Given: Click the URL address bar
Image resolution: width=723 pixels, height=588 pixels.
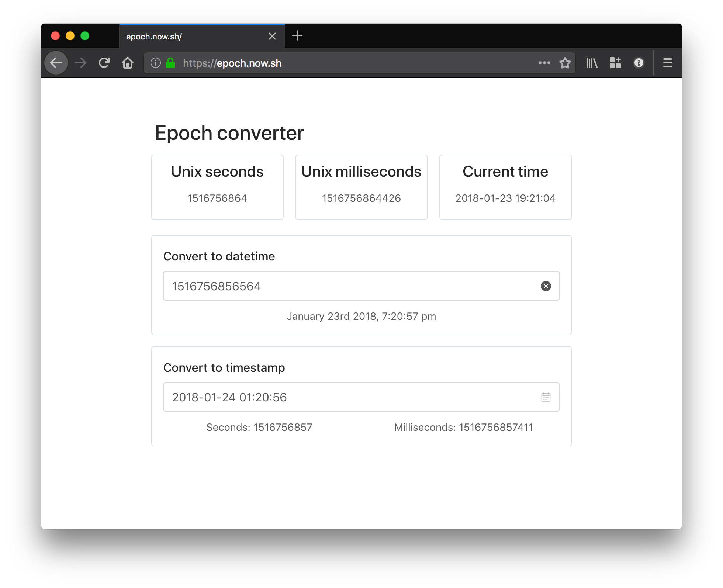Looking at the screenshot, I should (369, 63).
